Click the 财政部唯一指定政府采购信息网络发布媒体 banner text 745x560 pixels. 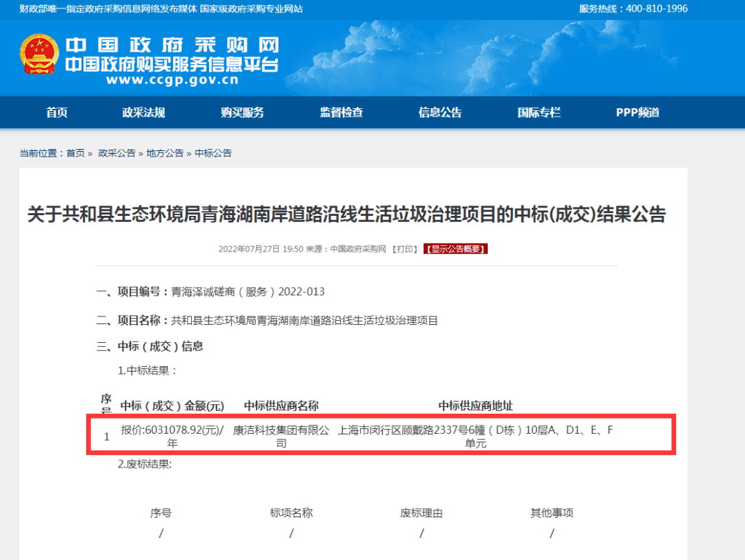(108, 9)
